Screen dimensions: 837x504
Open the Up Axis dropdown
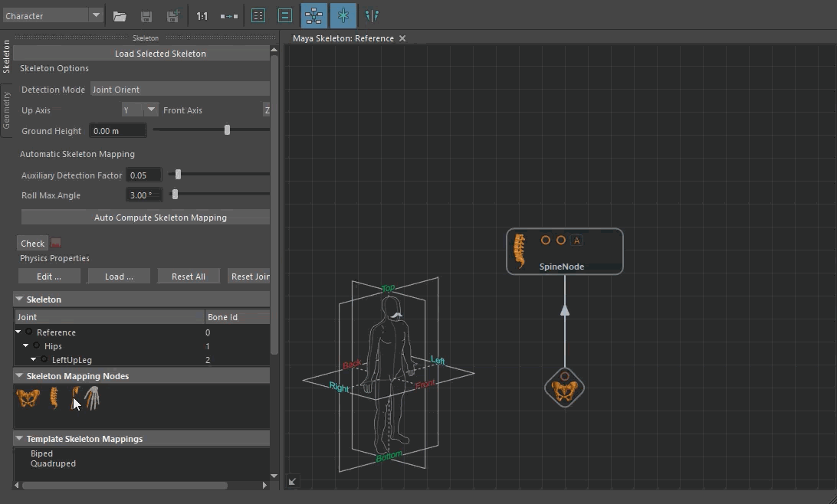140,110
